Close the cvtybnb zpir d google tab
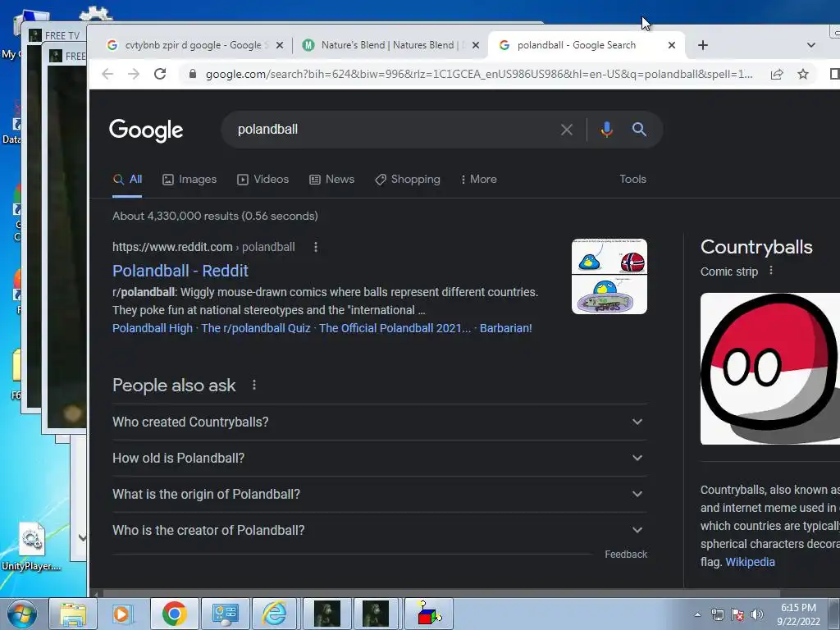Viewport: 840px width, 630px height. (279, 46)
